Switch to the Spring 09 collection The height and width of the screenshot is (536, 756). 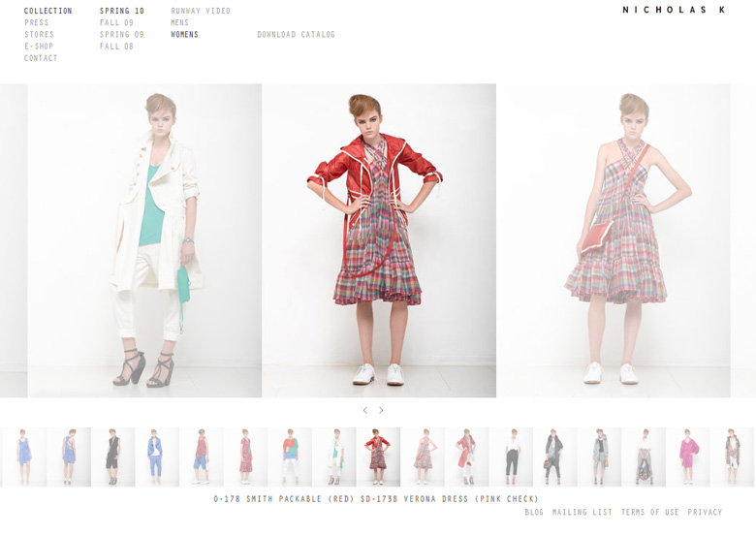121,35
